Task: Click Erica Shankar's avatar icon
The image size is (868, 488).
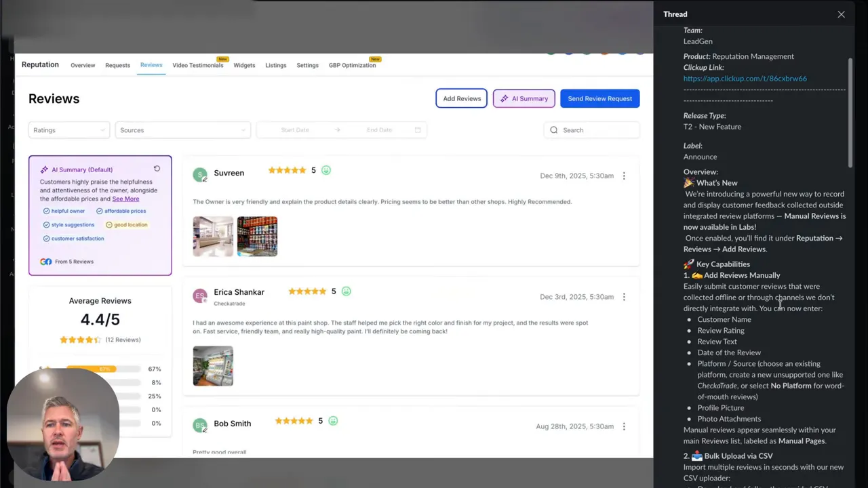Action: 200,296
